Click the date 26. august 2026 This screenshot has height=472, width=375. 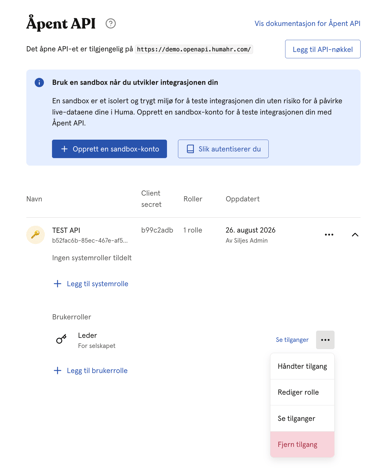(250, 230)
